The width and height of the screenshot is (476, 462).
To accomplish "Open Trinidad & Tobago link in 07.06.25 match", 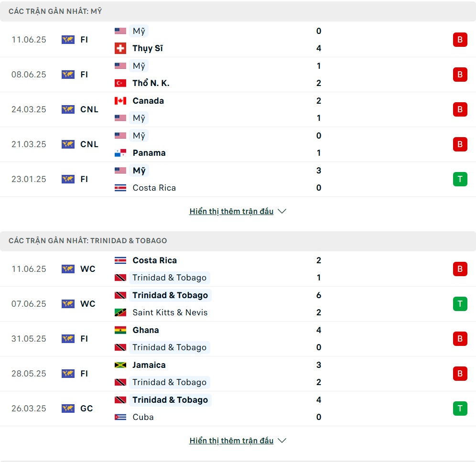I will 170,295.
